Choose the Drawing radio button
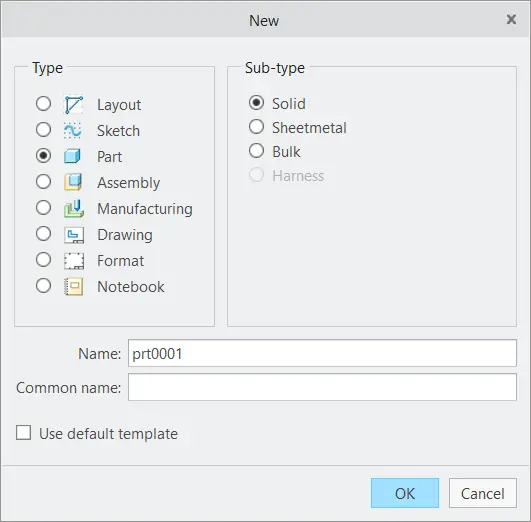The image size is (531, 522). [43, 234]
